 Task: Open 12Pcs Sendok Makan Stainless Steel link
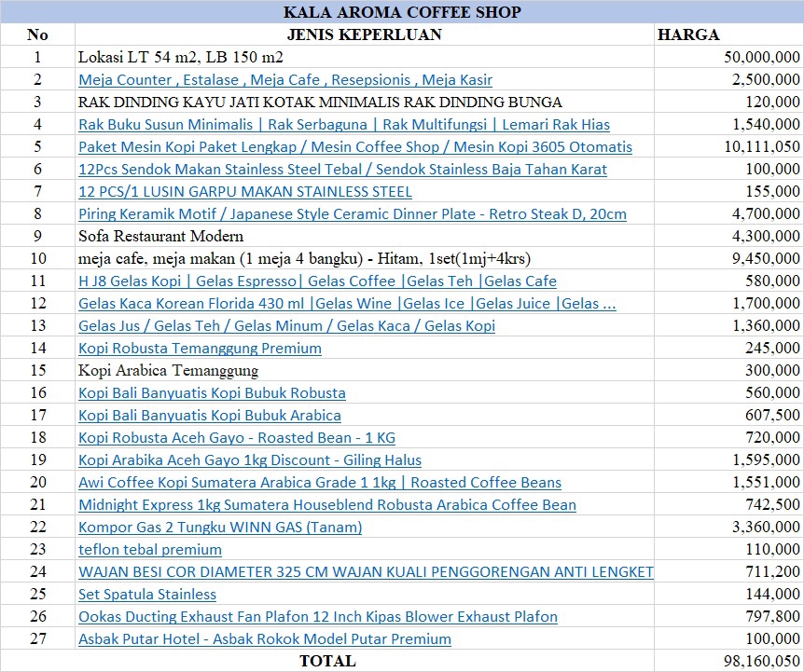(342, 170)
